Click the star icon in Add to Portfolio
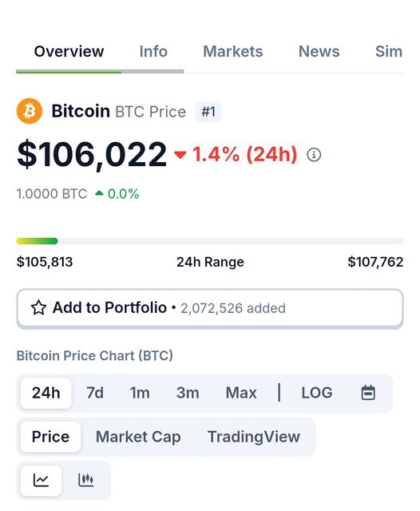Image resolution: width=420 pixels, height=511 pixels. point(38,307)
